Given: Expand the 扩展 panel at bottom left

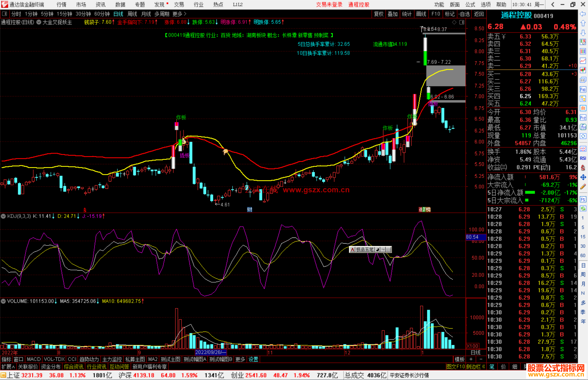Looking at the screenshot, I should [x=8, y=367].
